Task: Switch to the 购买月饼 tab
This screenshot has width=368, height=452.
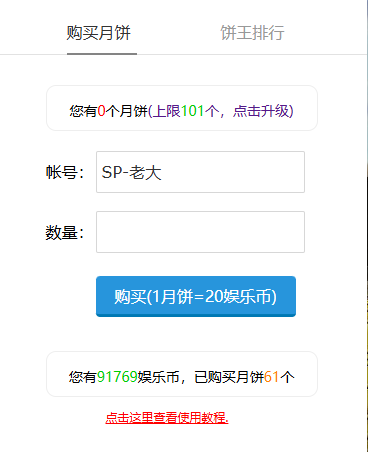Action: coord(99,33)
